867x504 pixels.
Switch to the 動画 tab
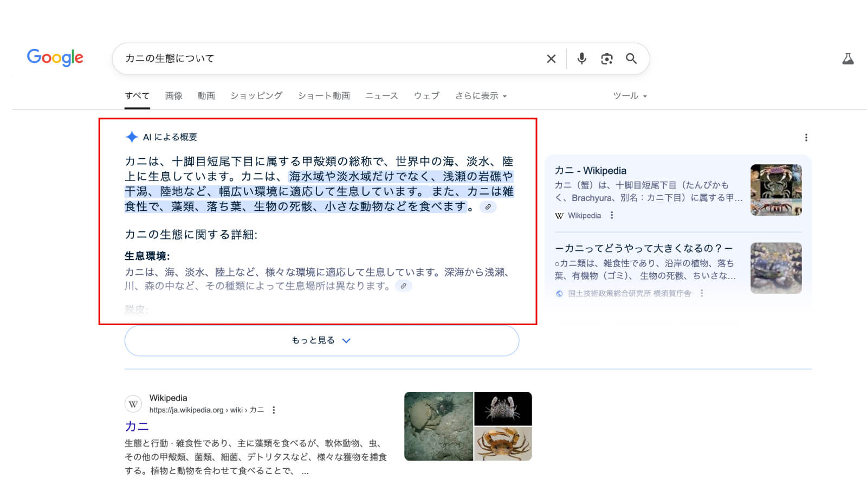[x=206, y=96]
